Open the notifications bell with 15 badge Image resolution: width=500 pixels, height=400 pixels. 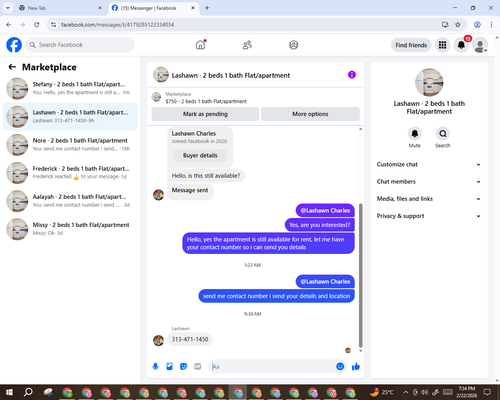[x=461, y=45]
